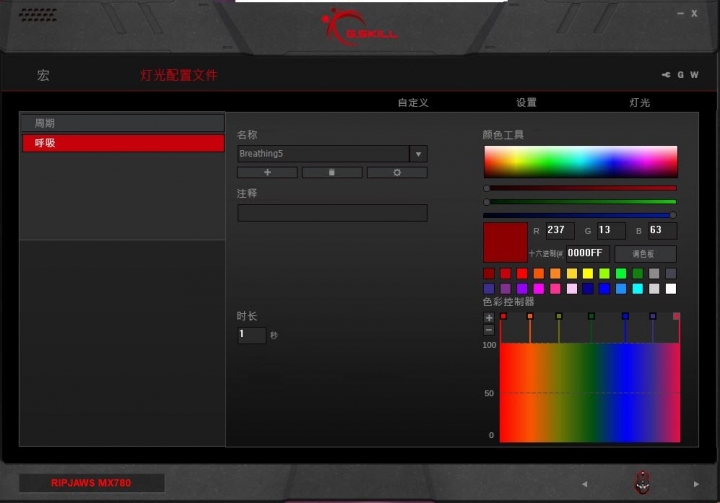This screenshot has height=503, width=720.
Task: Choose the sky blue swatch
Action: (621, 288)
